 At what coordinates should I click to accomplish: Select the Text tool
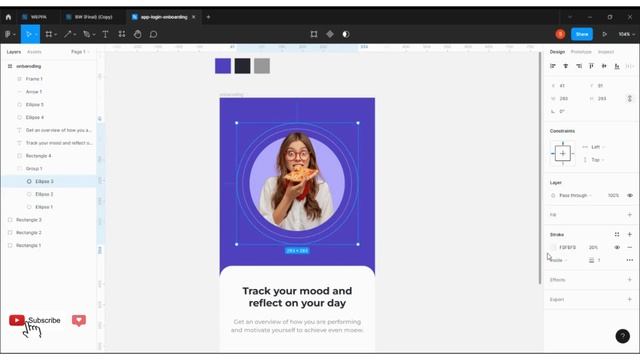coord(105,34)
